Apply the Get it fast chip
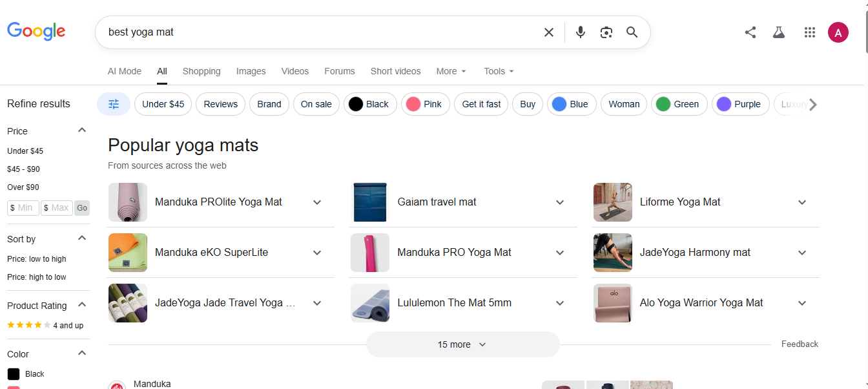Screen dimensions: 868x389 tap(481, 104)
